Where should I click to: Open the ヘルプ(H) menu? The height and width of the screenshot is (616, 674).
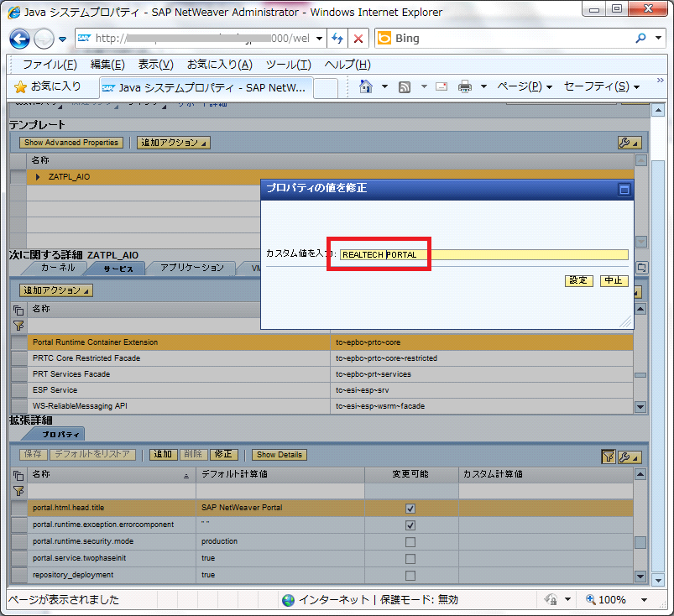point(347,65)
